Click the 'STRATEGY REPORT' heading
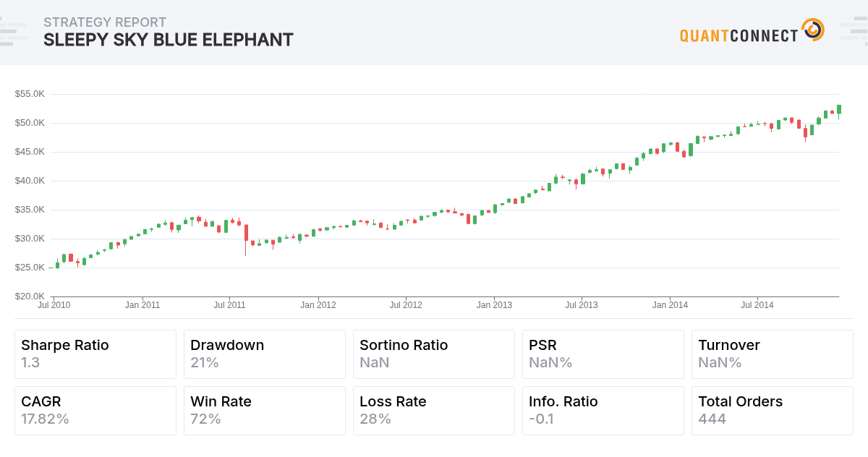The width and height of the screenshot is (868, 457). pyautogui.click(x=105, y=22)
